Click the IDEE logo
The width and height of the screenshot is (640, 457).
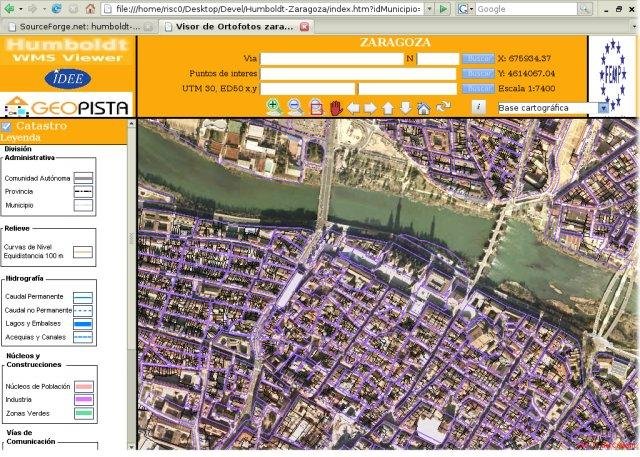pyautogui.click(x=67, y=78)
